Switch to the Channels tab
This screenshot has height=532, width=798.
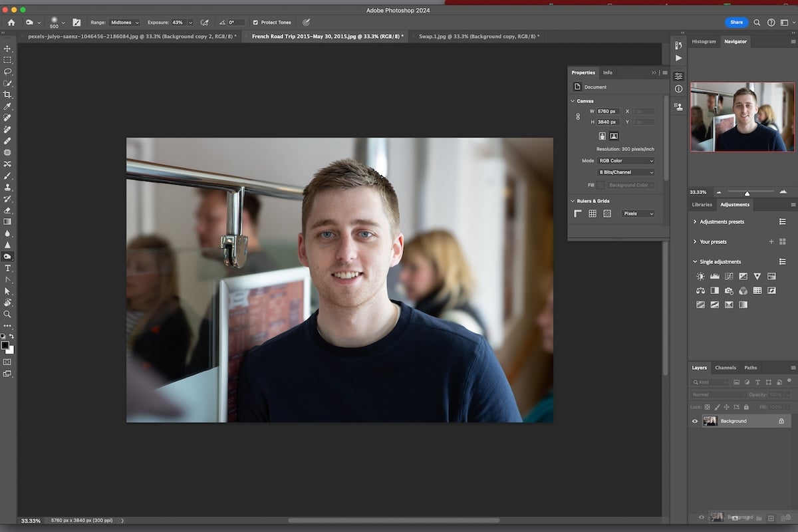click(x=726, y=368)
